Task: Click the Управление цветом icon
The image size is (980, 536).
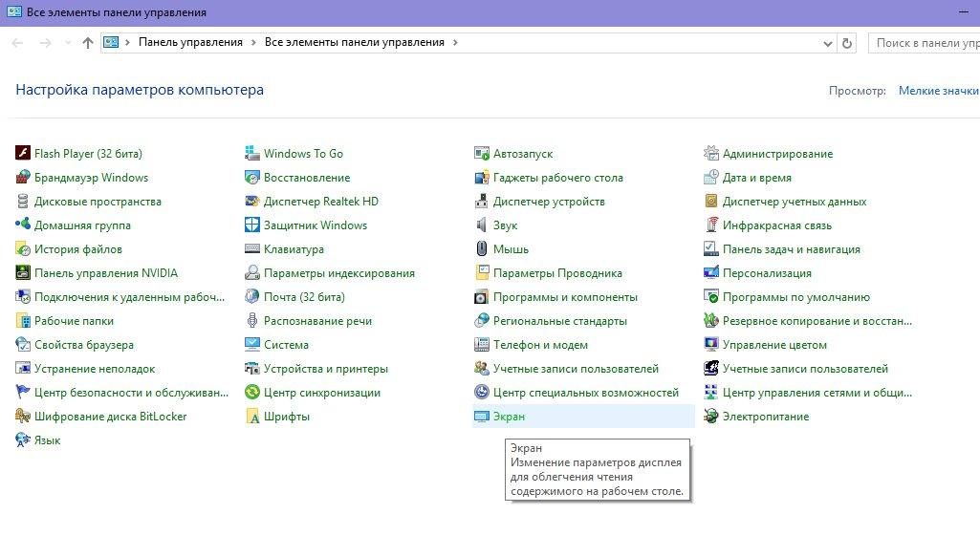Action: 711,345
